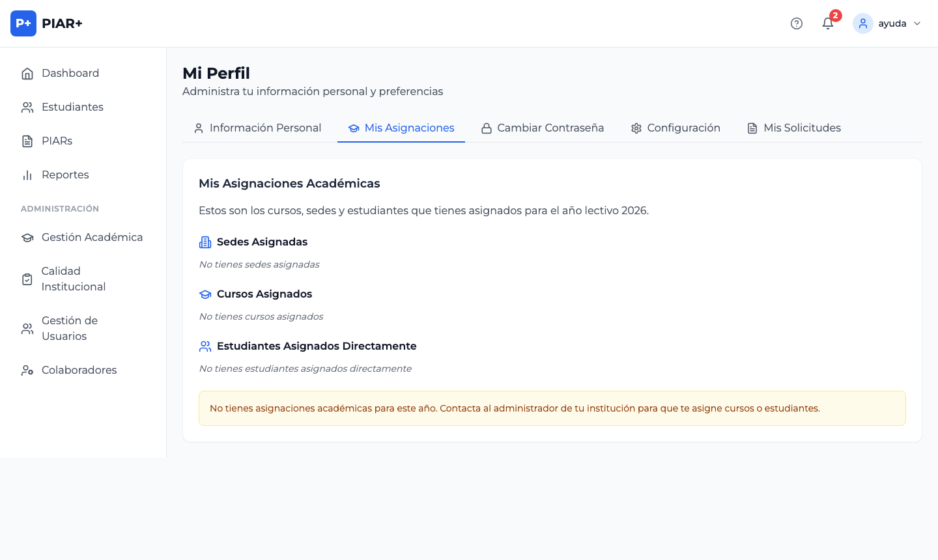Click the user avatar icon
The height and width of the screenshot is (560, 938).
[x=863, y=23]
